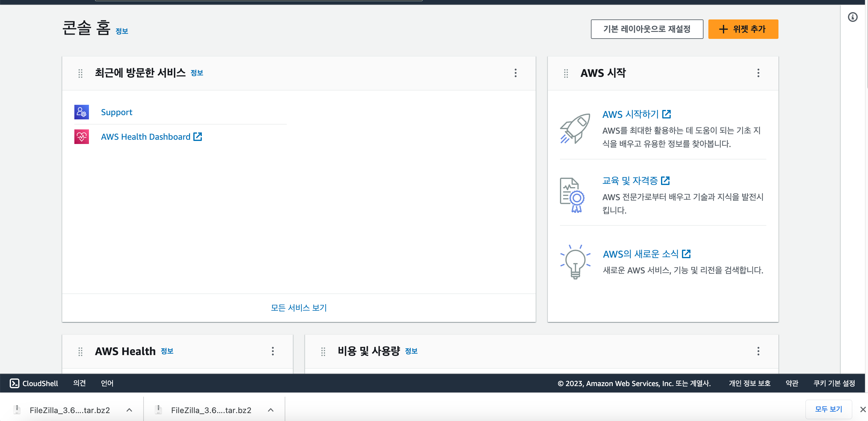
Task: Click the Support service icon
Action: point(82,112)
